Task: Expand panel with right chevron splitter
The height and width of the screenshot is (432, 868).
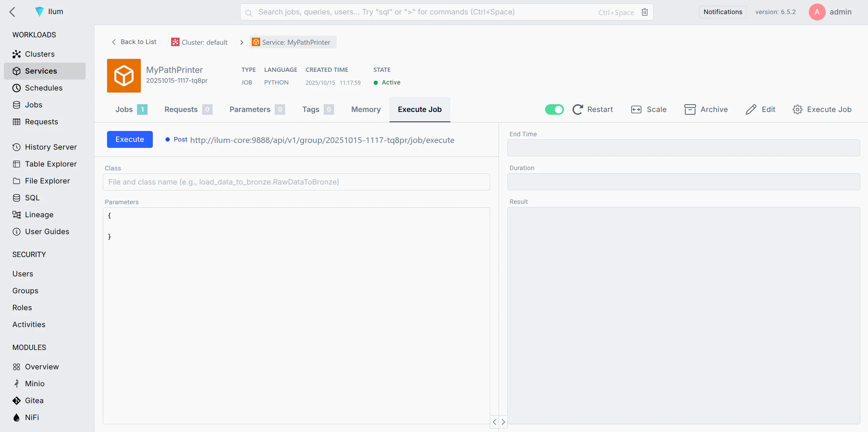Action: coord(504,422)
